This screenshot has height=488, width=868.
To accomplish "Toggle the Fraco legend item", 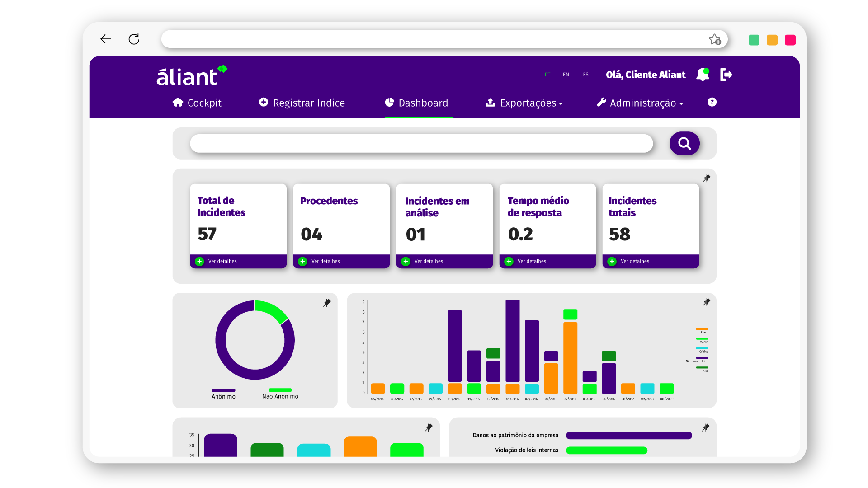I will (x=702, y=331).
